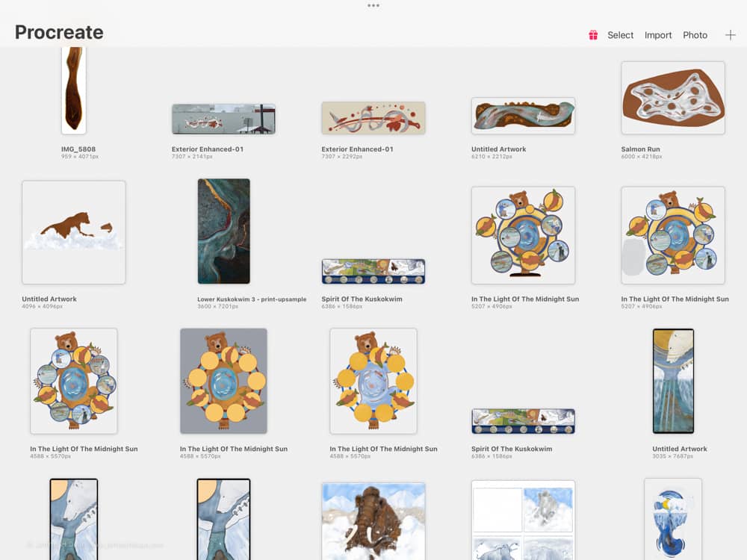The width and height of the screenshot is (747, 560).
Task: Open the beige Exterior Enhanced-01 with red swirls
Action: coord(373,118)
